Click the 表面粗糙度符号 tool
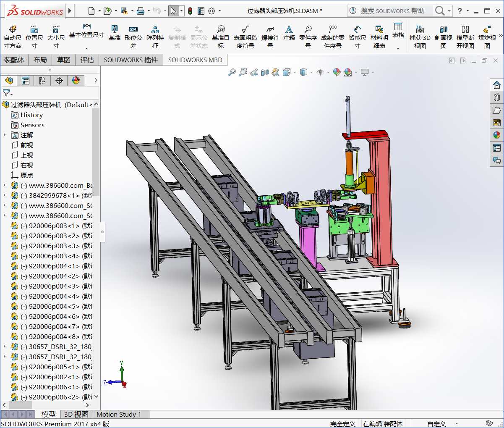 point(245,37)
